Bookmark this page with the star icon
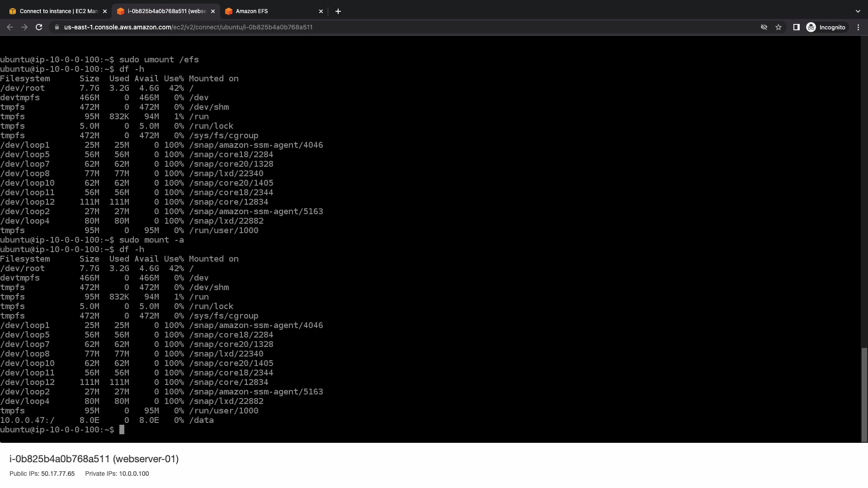Screen dimensions: 868x488 click(778, 27)
